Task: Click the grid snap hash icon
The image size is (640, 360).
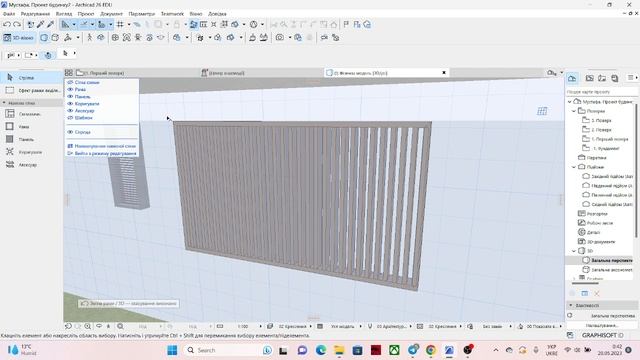Action: tap(120, 24)
